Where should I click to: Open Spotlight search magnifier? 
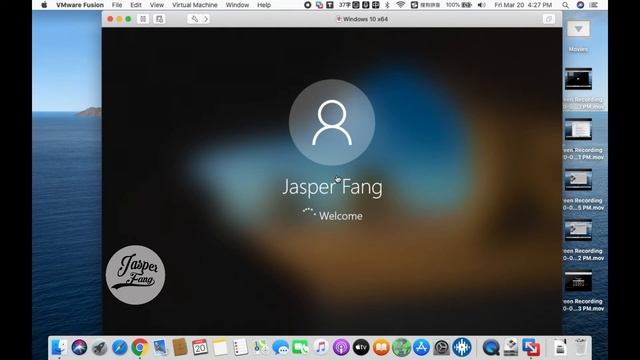565,5
